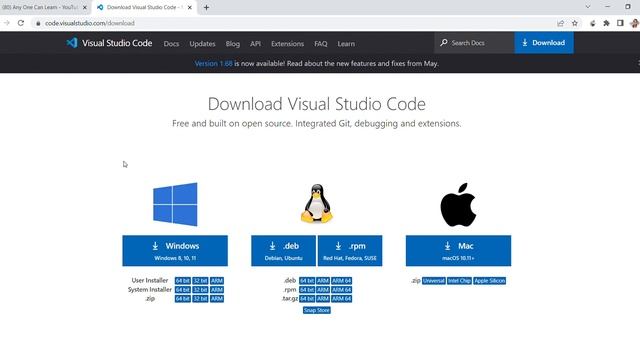Select Linux .tar.gz ARM

tap(323, 299)
